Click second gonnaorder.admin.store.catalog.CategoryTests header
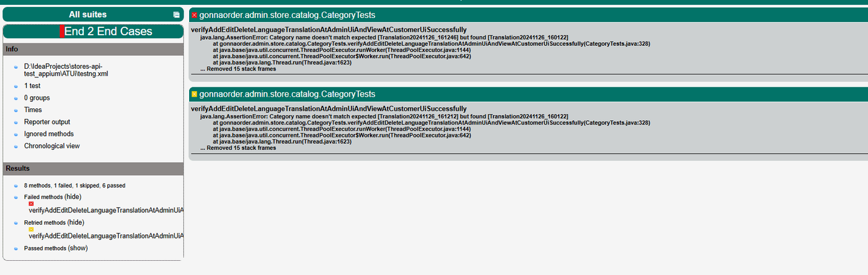 pos(287,94)
